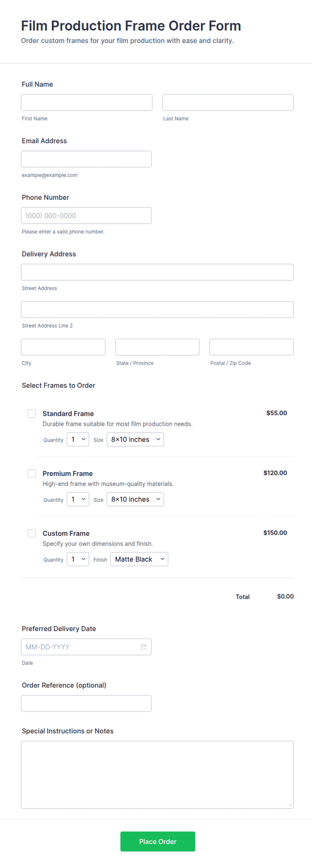
Task: Expand the Premium Frame size dropdown
Action: (136, 499)
